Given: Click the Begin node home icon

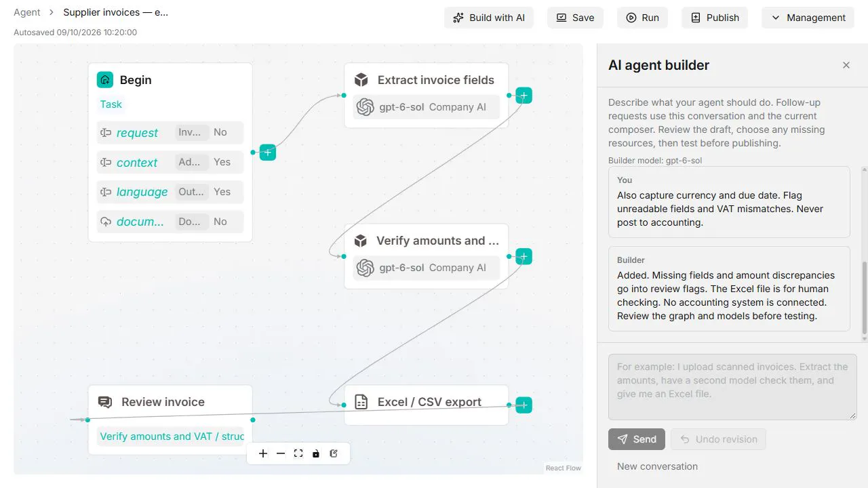Looking at the screenshot, I should 105,80.
